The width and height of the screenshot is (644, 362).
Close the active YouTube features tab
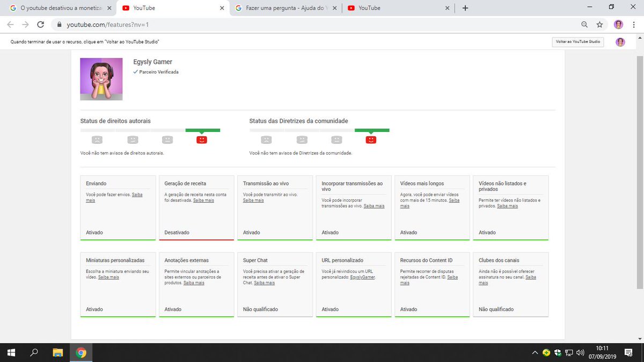click(222, 8)
